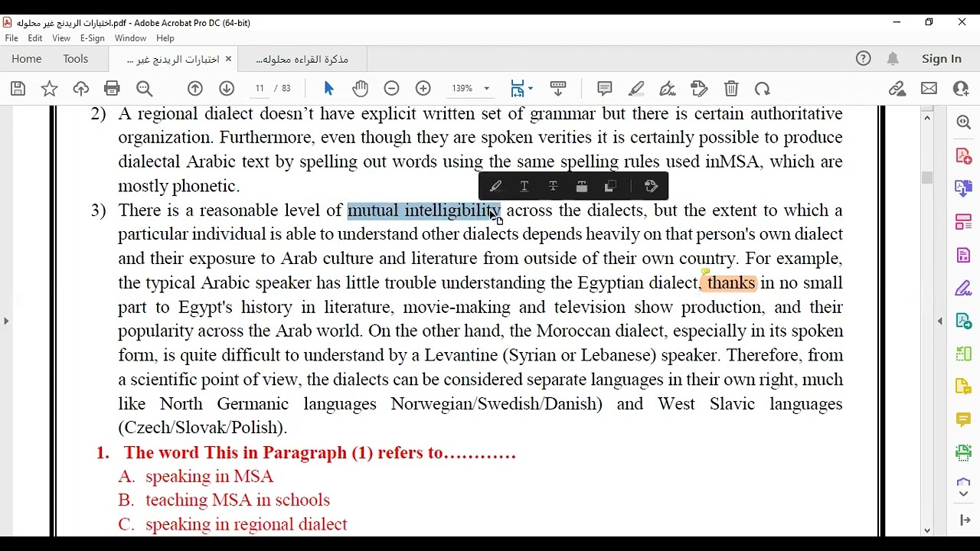
Task: Switch to the مذكرة القراءه محلوله document tab
Action: tap(302, 59)
